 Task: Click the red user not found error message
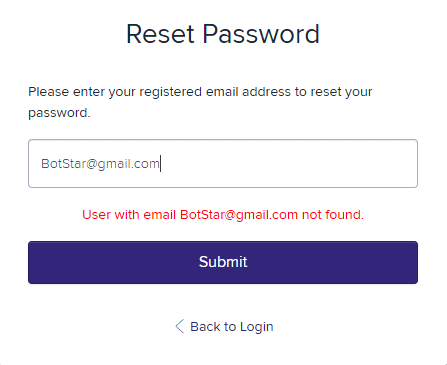click(223, 215)
